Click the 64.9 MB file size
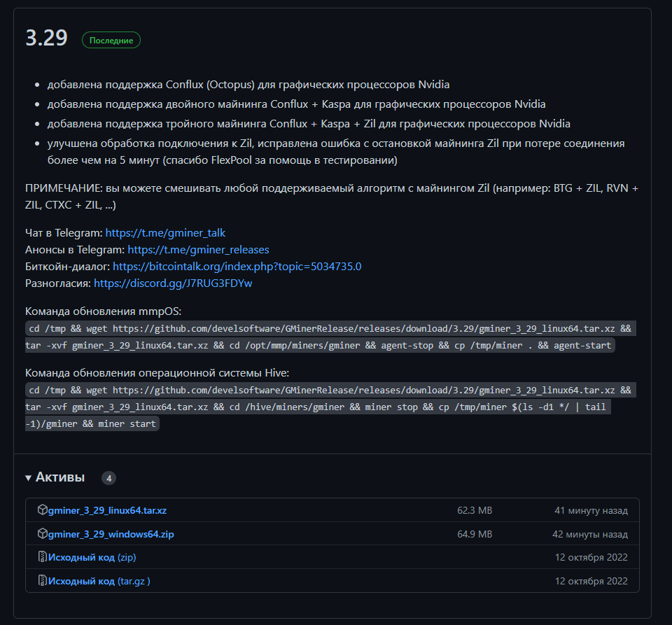Viewport: 672px width, 625px height. pyautogui.click(x=475, y=534)
